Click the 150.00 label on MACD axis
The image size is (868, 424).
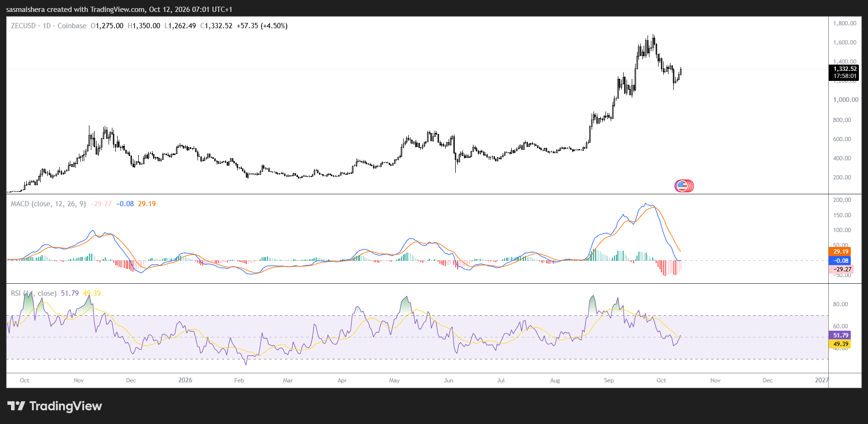pyautogui.click(x=842, y=215)
